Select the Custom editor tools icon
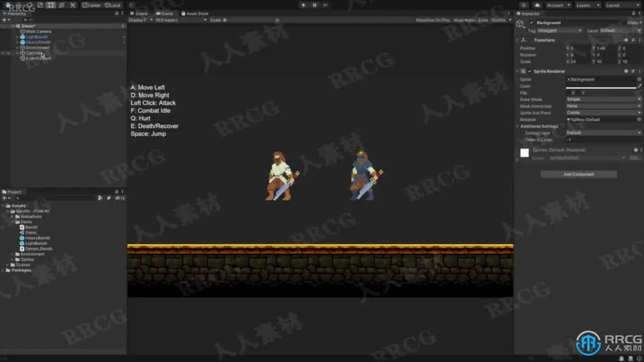Viewport: 644px width, 362px height. click(73, 5)
